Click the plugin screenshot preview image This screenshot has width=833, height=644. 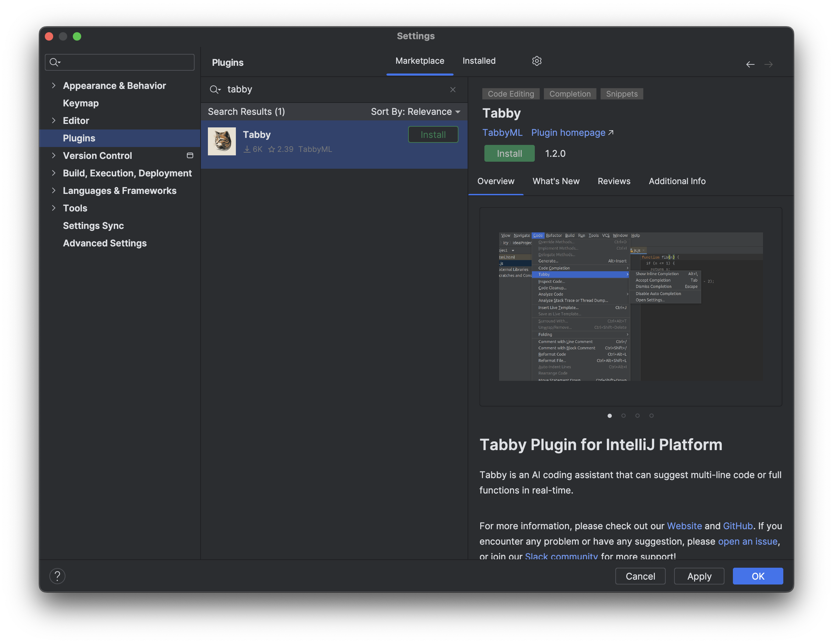point(630,306)
